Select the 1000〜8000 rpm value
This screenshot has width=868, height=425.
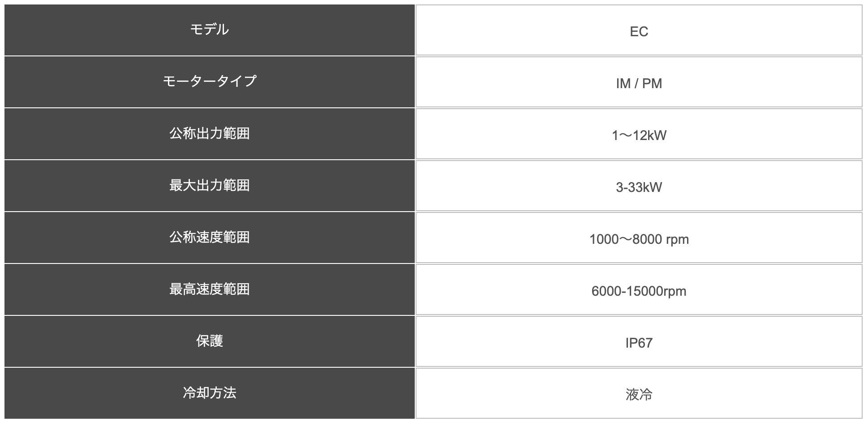pos(639,239)
